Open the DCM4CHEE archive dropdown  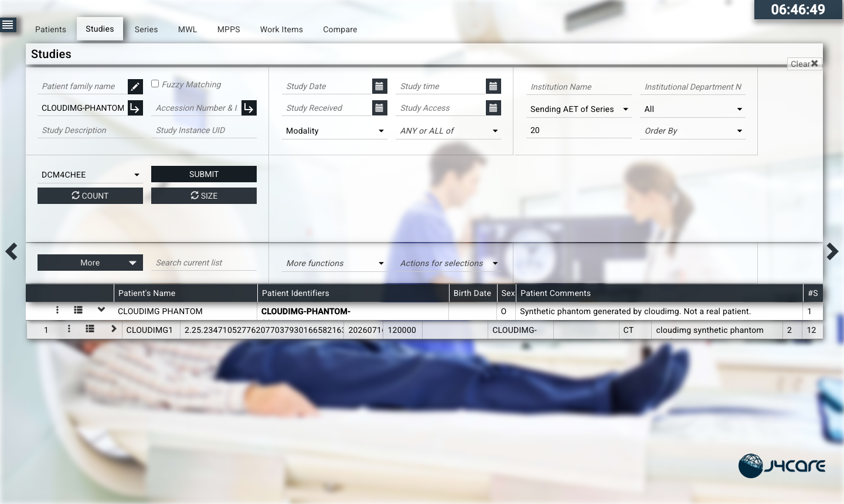(x=90, y=175)
